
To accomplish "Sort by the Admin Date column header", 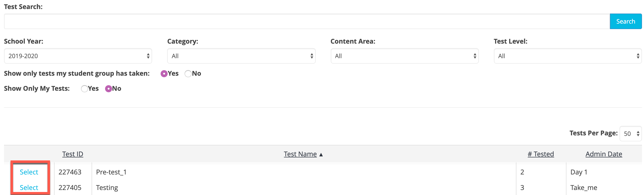I will pos(604,154).
